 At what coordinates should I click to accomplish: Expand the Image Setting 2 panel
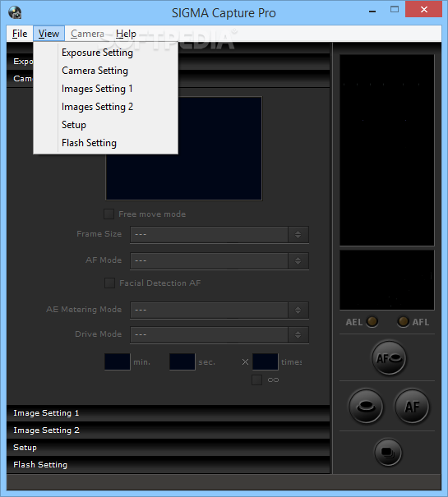click(x=169, y=430)
